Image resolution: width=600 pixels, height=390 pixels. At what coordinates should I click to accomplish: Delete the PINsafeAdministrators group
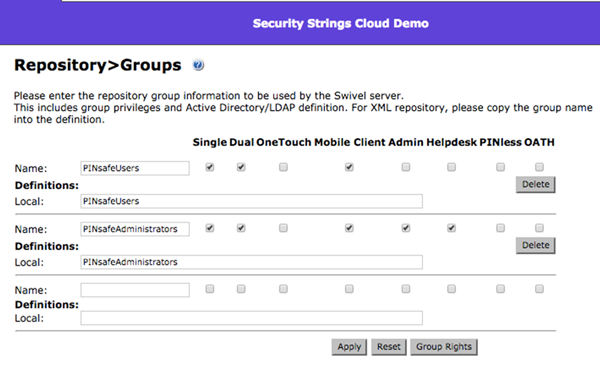pos(535,245)
